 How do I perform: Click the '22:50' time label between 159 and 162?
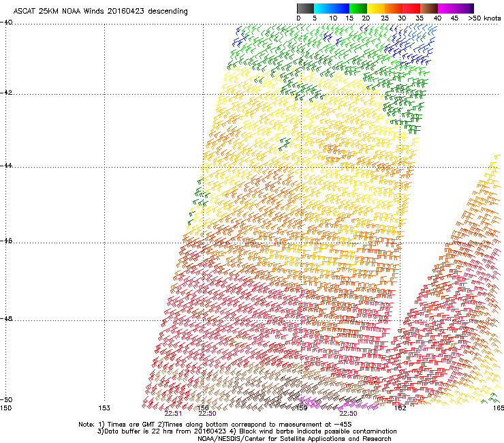click(x=349, y=414)
